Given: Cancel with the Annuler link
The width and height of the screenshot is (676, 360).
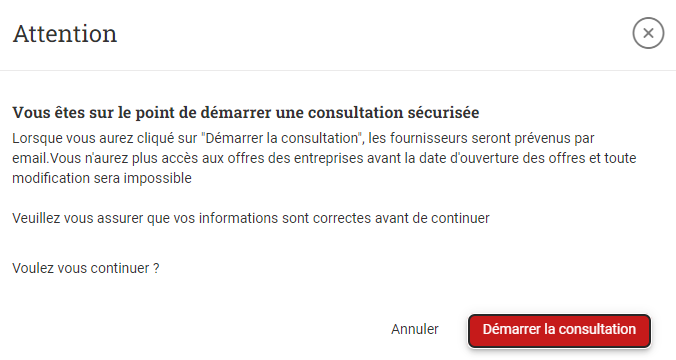Looking at the screenshot, I should (x=415, y=329).
